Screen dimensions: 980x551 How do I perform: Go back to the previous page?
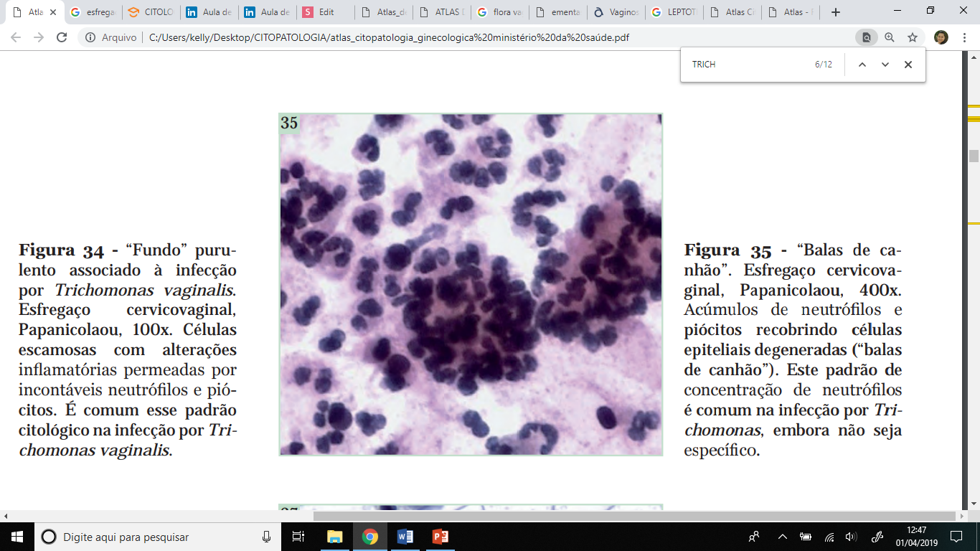(x=17, y=37)
